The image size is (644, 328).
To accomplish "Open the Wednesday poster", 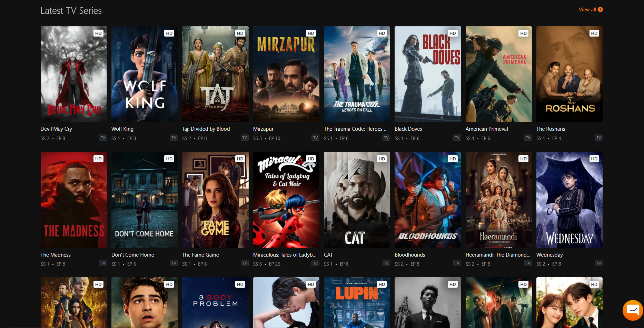I will point(569,200).
